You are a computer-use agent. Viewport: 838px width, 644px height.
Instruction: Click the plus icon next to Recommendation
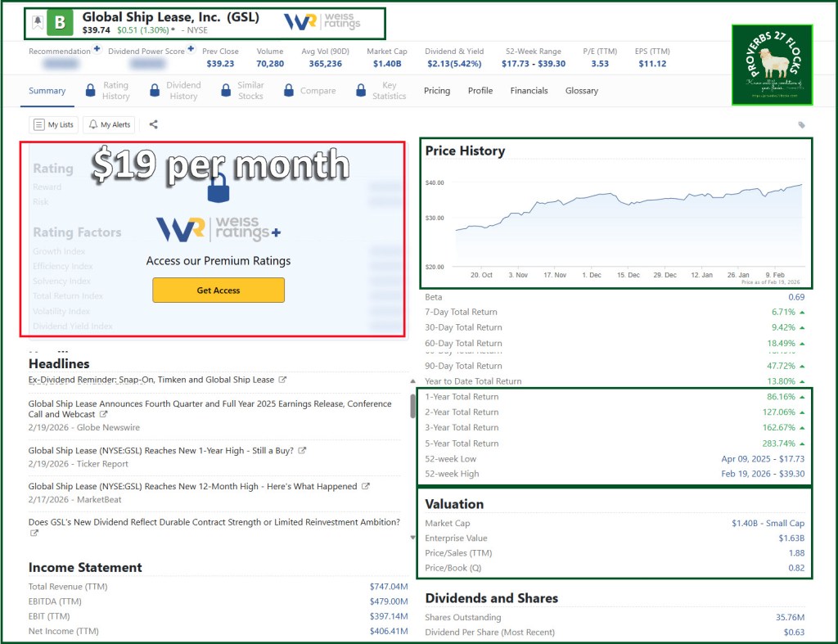click(x=97, y=49)
